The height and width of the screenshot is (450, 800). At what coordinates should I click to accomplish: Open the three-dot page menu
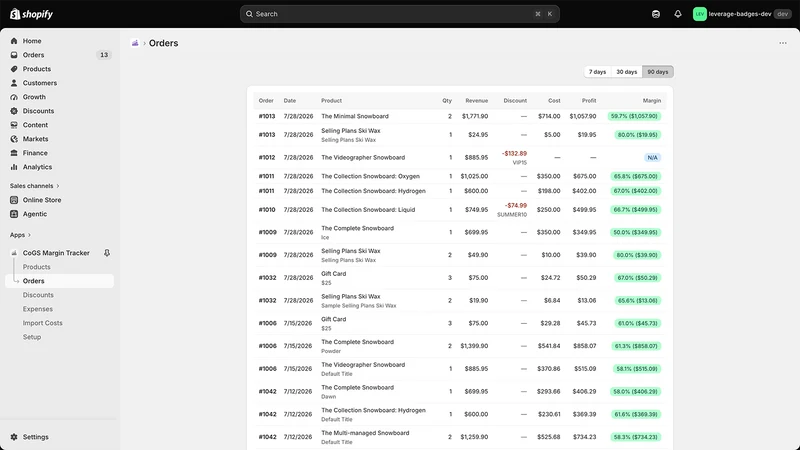[783, 43]
